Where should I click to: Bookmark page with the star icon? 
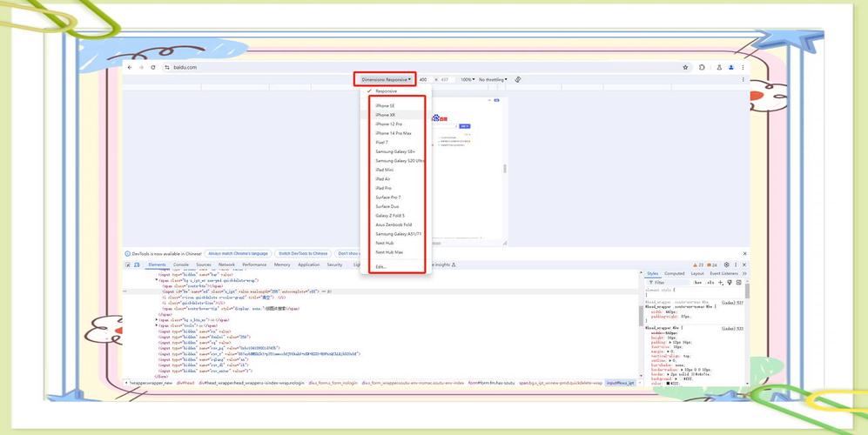coord(685,67)
